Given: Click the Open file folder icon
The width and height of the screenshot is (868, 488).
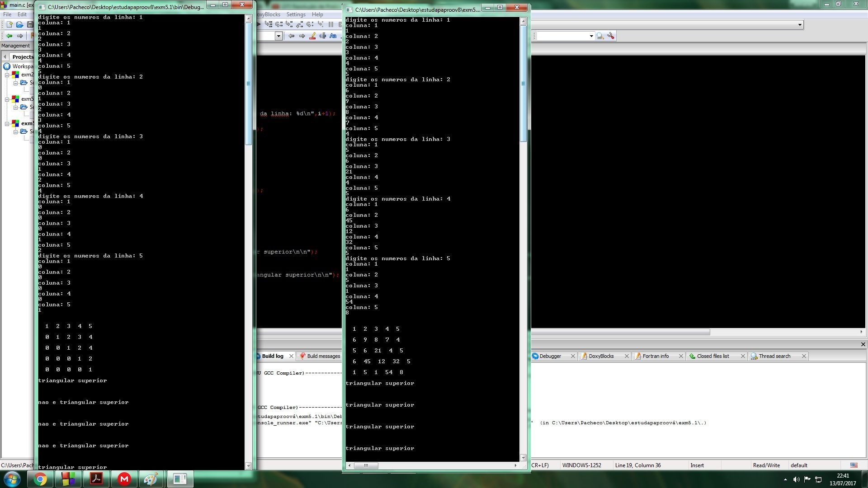Looking at the screenshot, I should (x=20, y=24).
